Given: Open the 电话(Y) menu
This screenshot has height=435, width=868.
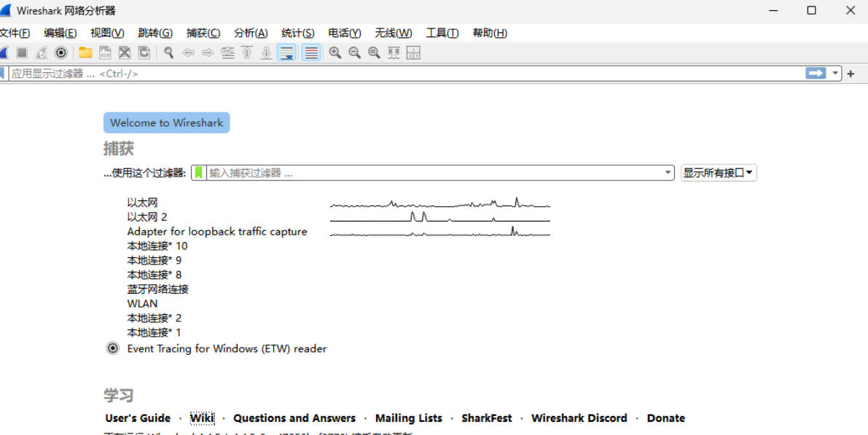Looking at the screenshot, I should click(x=344, y=34).
